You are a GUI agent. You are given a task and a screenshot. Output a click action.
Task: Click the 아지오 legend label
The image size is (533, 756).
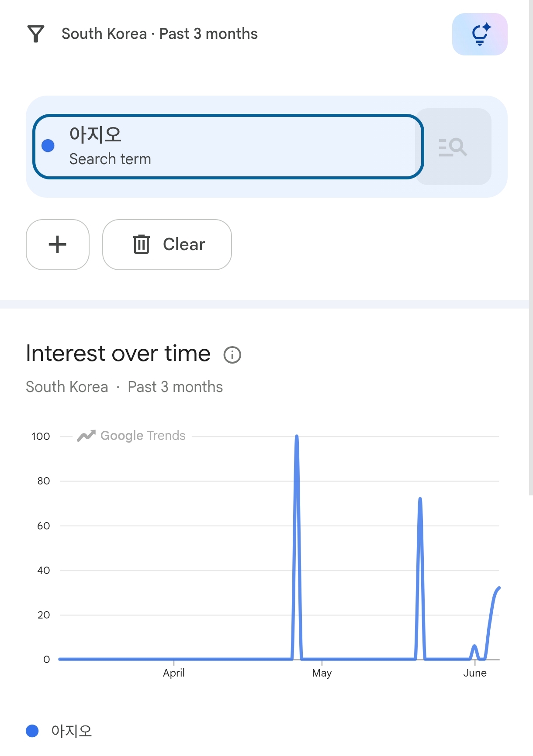click(72, 731)
